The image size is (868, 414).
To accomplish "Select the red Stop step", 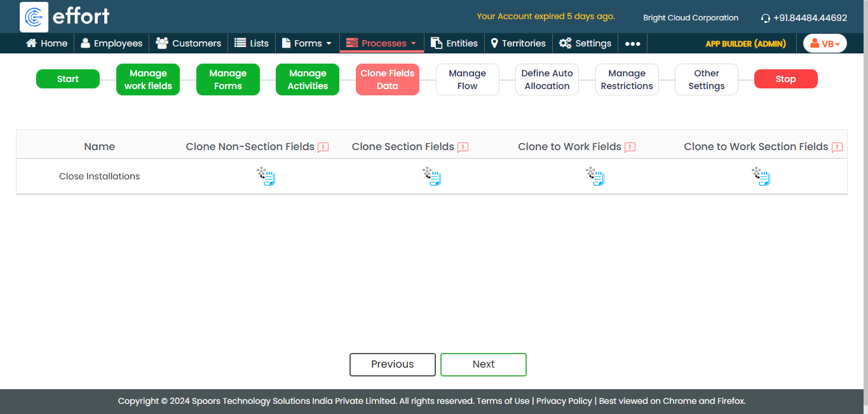I will [x=785, y=79].
